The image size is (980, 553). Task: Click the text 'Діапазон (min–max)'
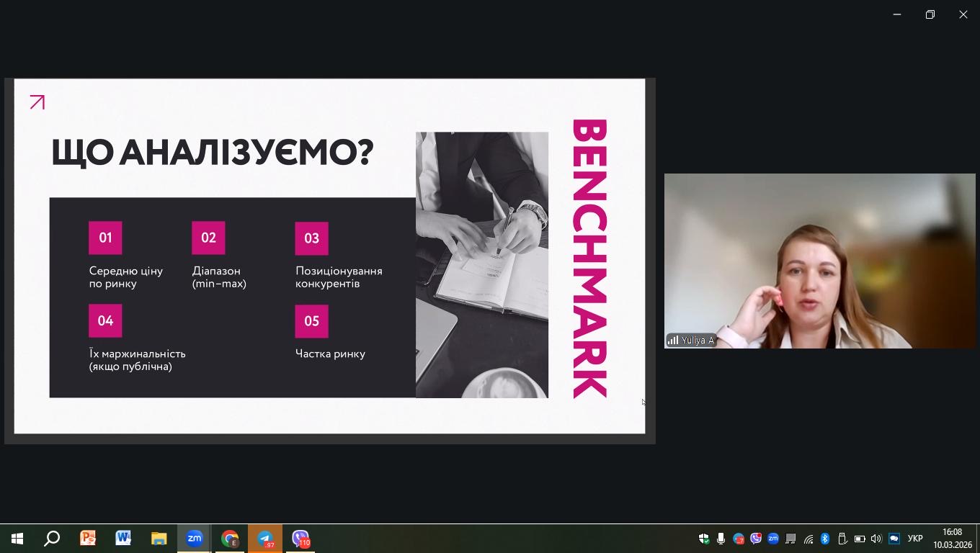[x=219, y=277]
